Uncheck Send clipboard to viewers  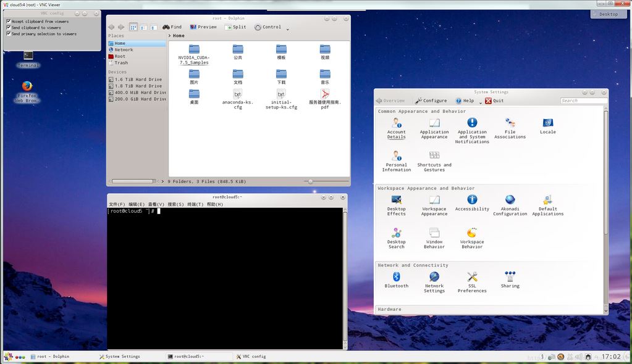[9, 28]
